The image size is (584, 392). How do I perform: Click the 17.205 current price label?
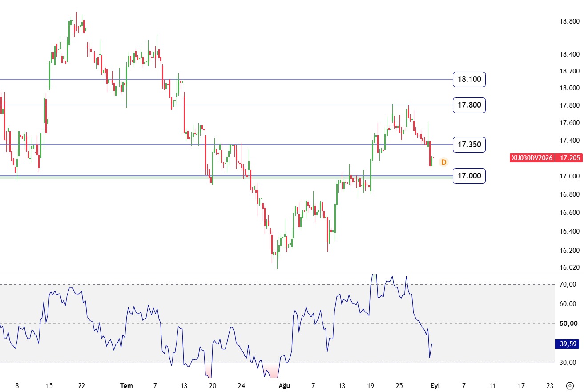pos(569,158)
